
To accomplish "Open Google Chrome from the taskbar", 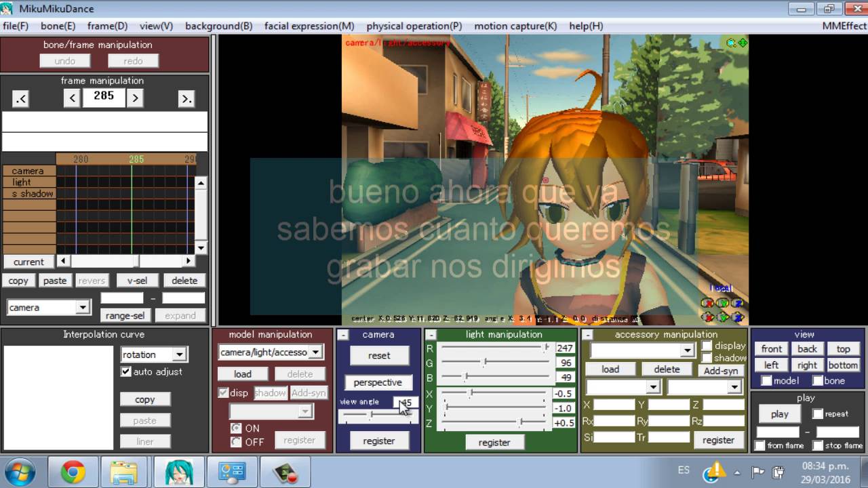I will tap(73, 472).
